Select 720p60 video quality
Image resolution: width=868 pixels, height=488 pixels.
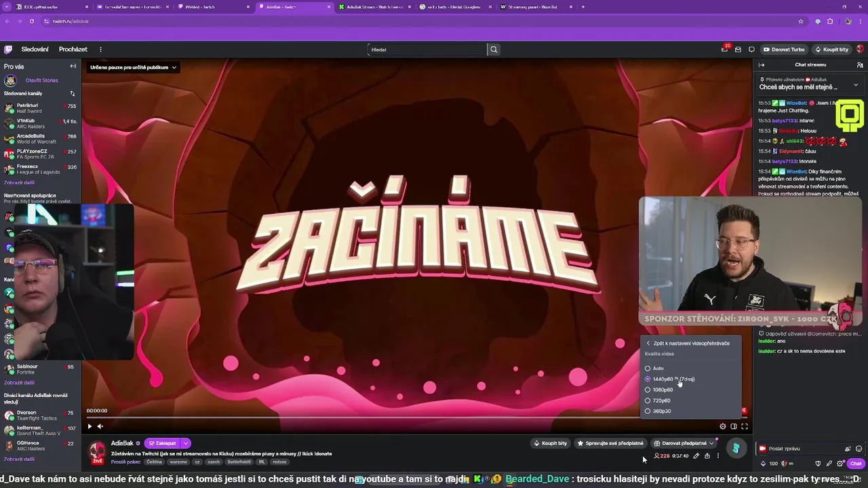click(x=658, y=401)
